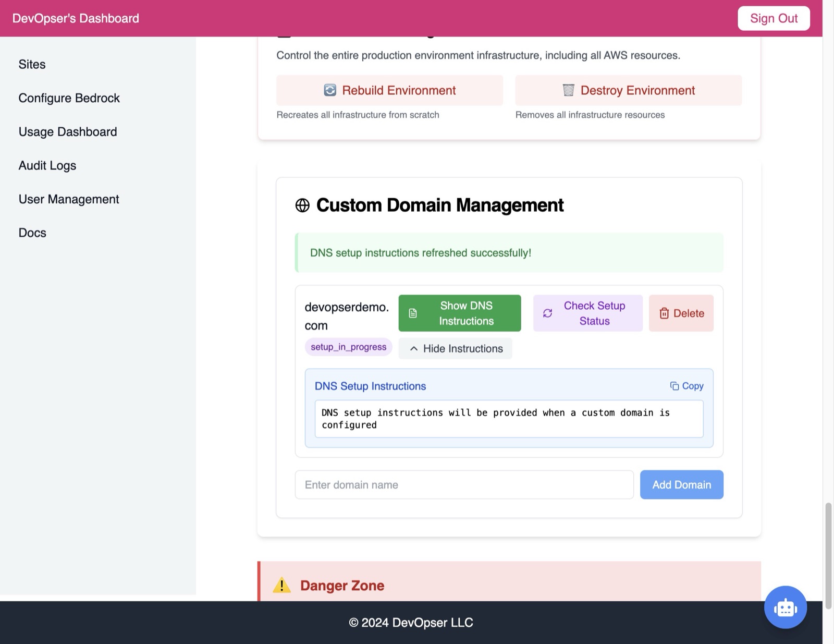834x644 pixels.
Task: Click the trash icon on the Delete button
Action: 664,313
